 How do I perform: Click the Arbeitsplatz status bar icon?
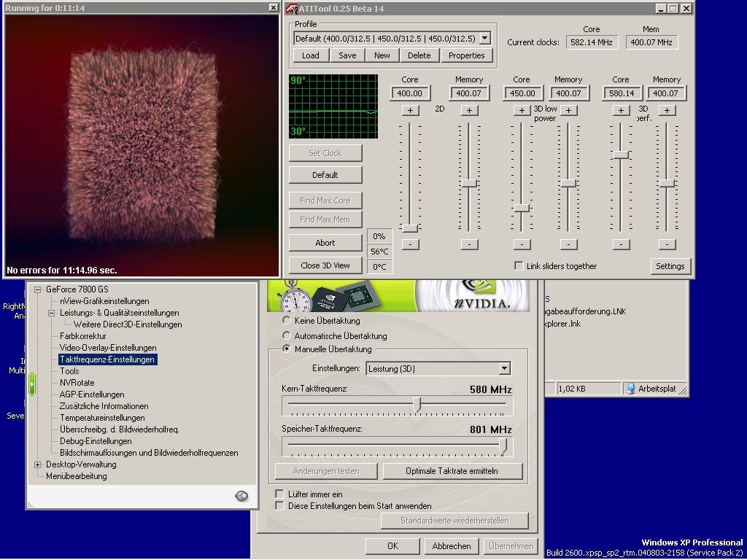pyautogui.click(x=631, y=389)
